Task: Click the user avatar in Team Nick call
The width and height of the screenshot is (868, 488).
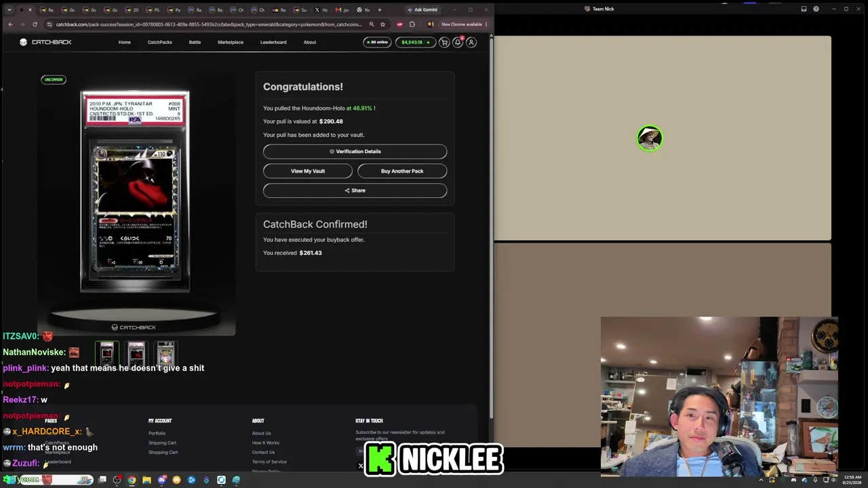Action: point(650,138)
